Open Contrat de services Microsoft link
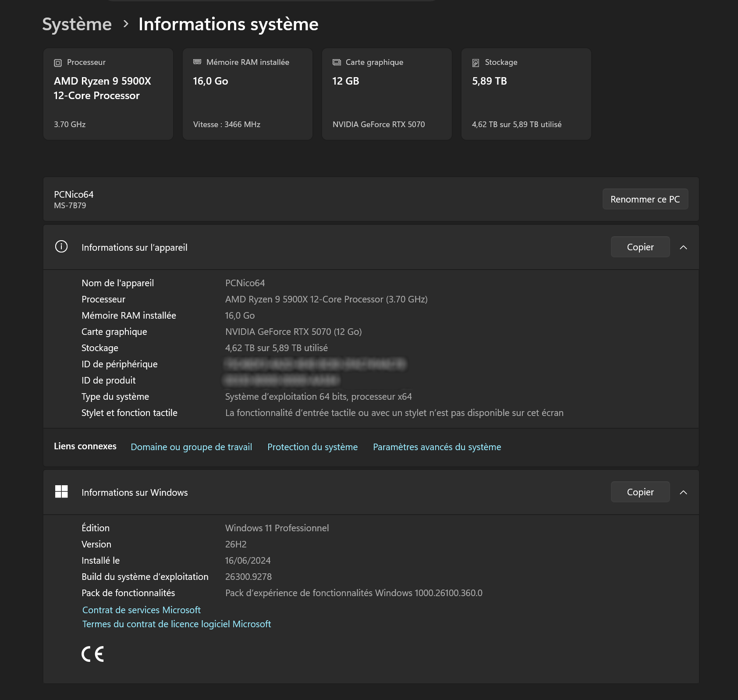This screenshot has height=700, width=738. tap(141, 610)
